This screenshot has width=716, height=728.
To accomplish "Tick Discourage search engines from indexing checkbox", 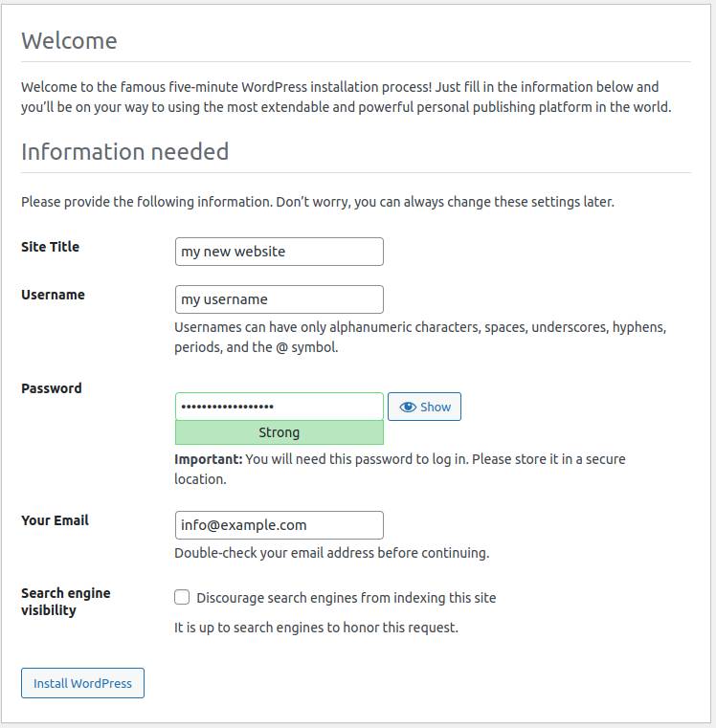I will coord(182,597).
